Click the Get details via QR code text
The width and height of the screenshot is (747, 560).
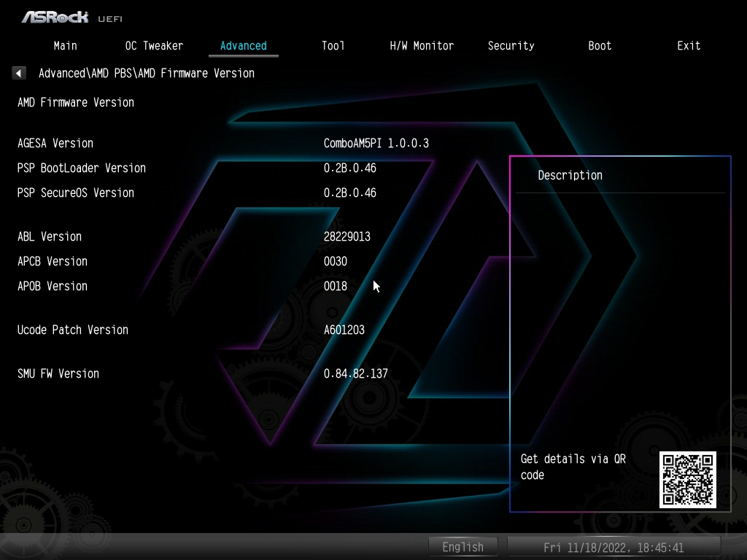pyautogui.click(x=573, y=467)
